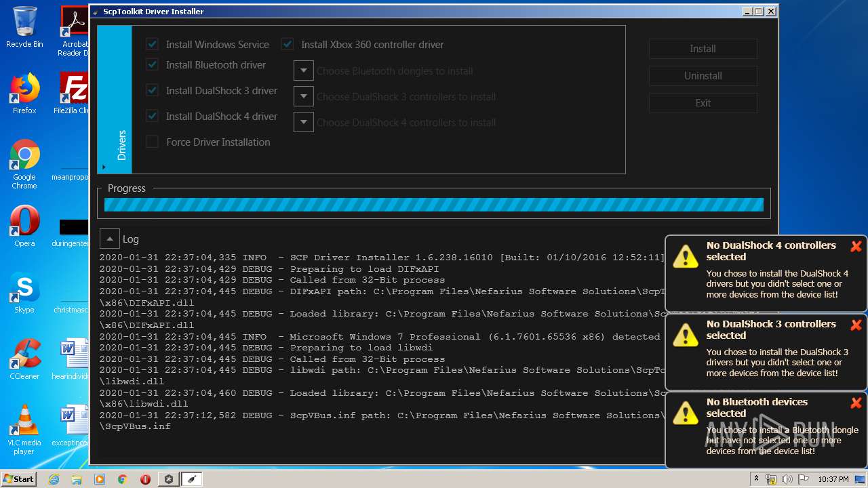The image size is (868, 488).
Task: Open DualShock 3 controllers dropdown
Action: [303, 96]
